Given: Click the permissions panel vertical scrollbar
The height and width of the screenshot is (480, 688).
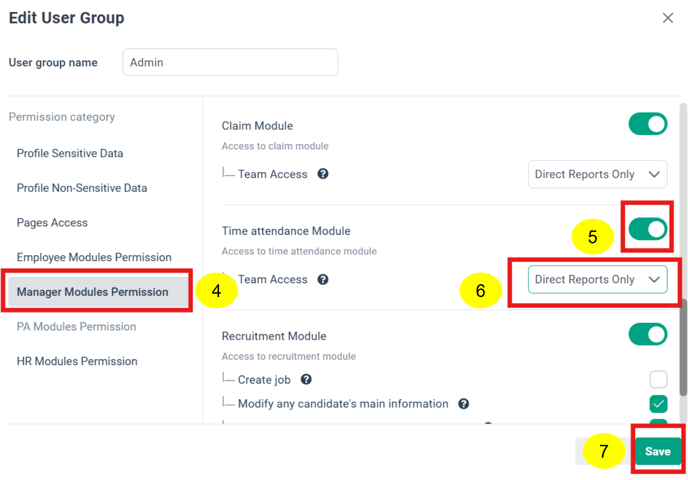Looking at the screenshot, I should coord(683,347).
